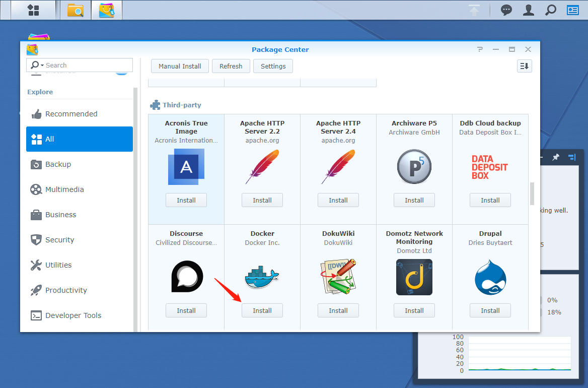This screenshot has height=388, width=588.
Task: Select the Productivity category
Action: pyautogui.click(x=80, y=290)
